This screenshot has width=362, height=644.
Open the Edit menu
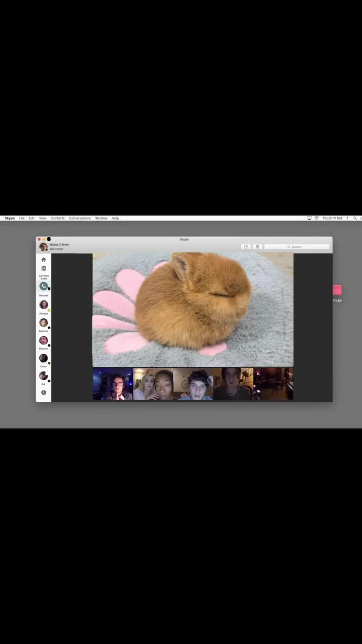32,218
